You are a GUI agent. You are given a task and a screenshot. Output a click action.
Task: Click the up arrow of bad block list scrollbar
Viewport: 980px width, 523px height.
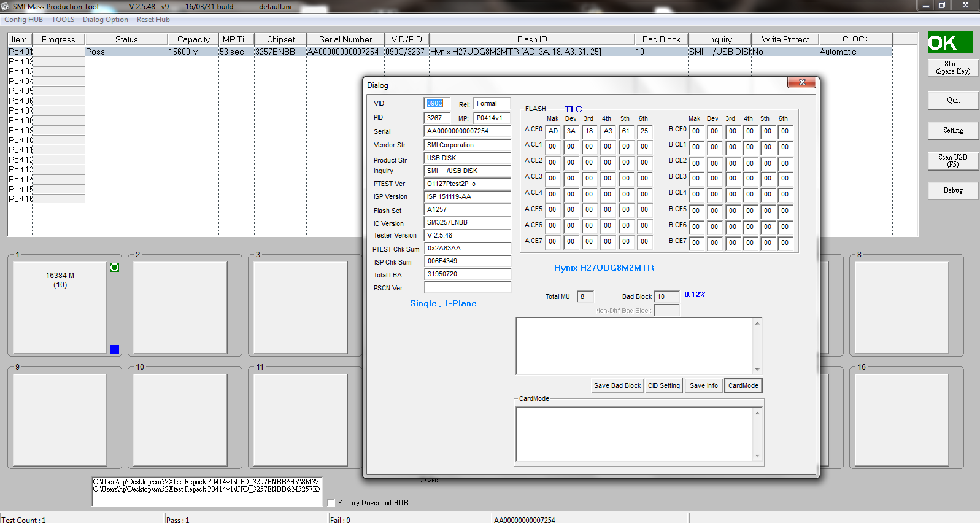pyautogui.click(x=757, y=323)
